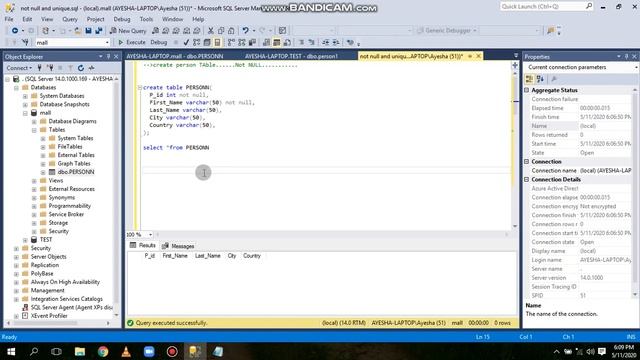Switch to the Messages tab
640x360 pixels.
pos(178,246)
